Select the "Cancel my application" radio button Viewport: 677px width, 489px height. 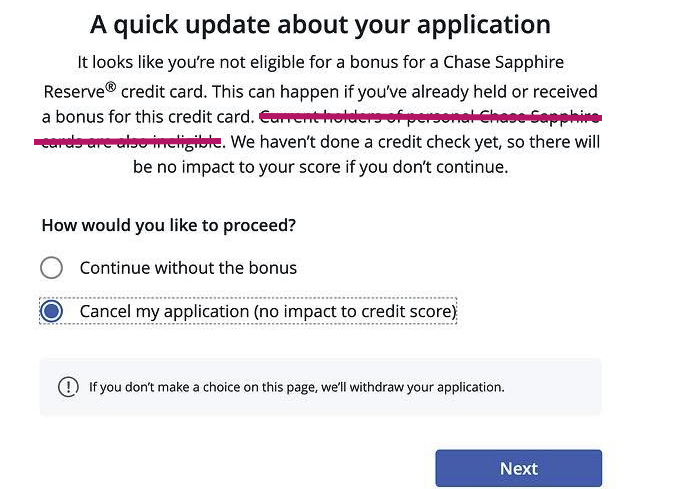51,312
